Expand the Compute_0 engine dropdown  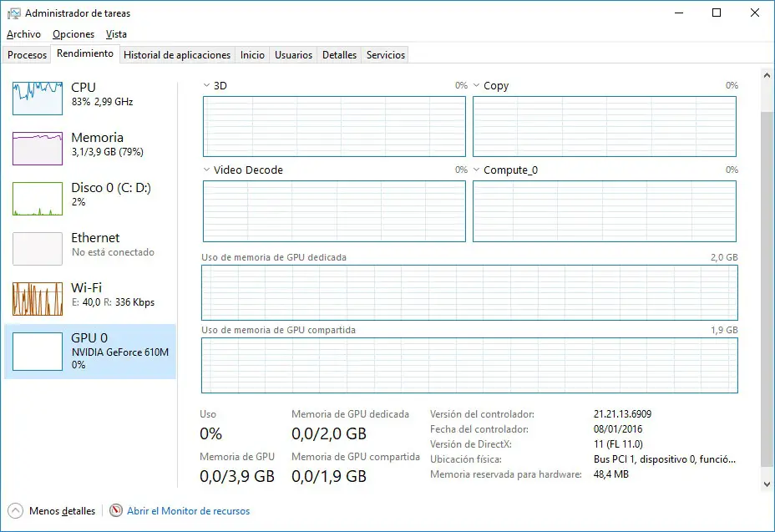[477, 170]
